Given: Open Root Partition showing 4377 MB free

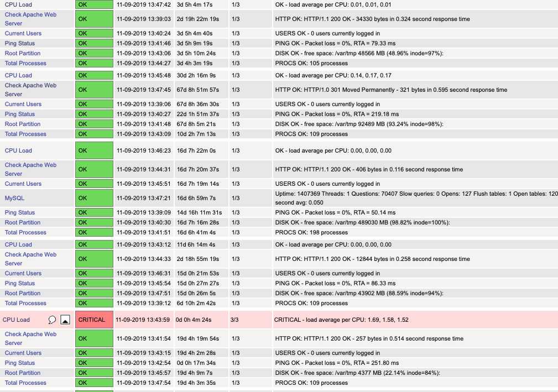Looking at the screenshot, I should [23, 373].
